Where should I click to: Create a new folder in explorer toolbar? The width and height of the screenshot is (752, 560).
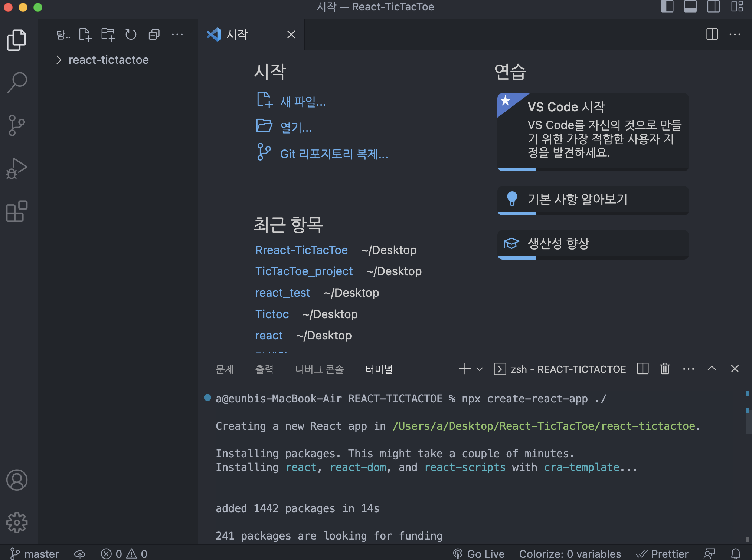click(108, 35)
